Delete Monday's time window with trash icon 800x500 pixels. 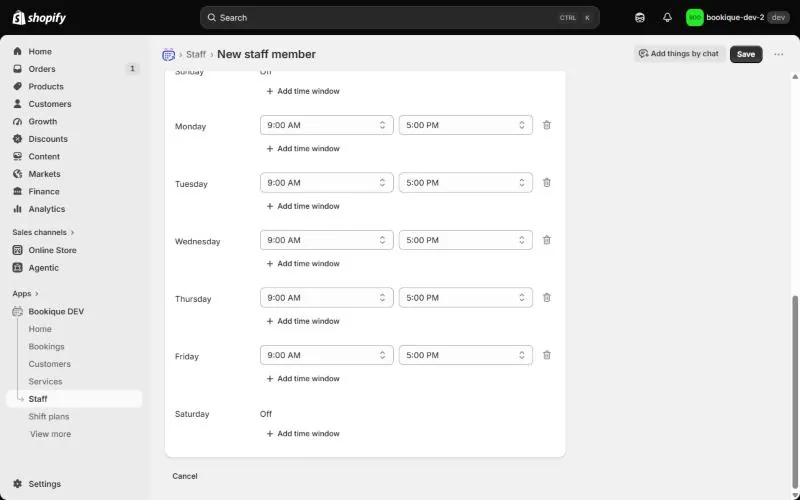click(546, 125)
